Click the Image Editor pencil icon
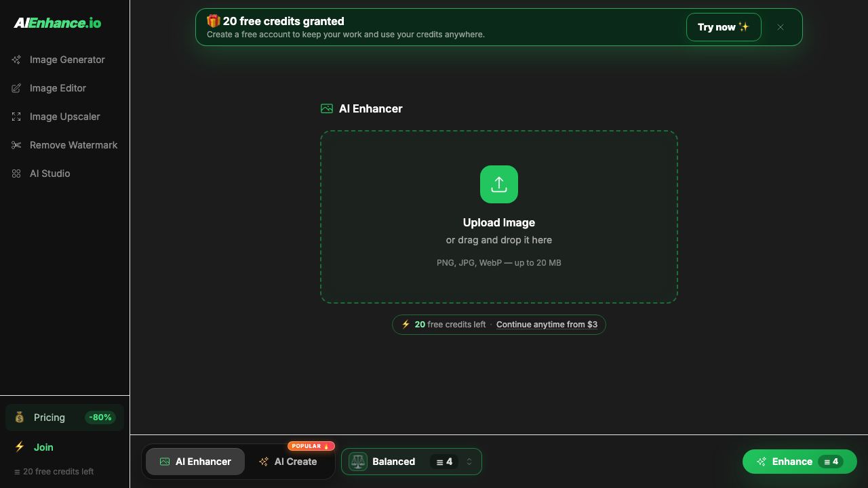Screen dimensions: 868x488 point(16,88)
